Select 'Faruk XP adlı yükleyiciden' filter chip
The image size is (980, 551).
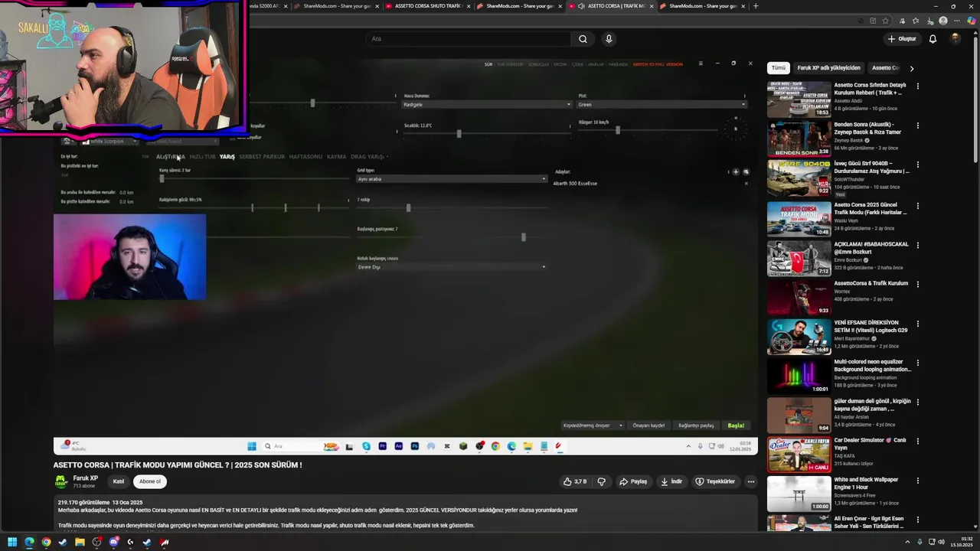pyautogui.click(x=828, y=68)
